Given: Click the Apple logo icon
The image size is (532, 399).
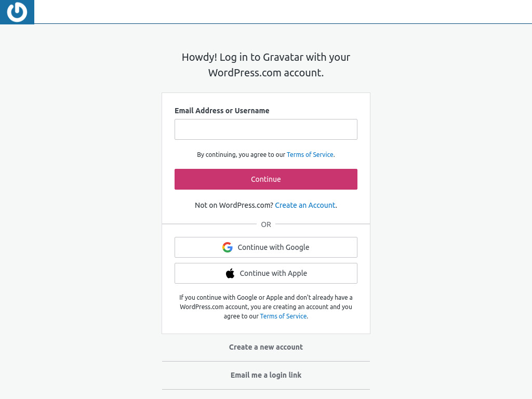Looking at the screenshot, I should pyautogui.click(x=230, y=273).
